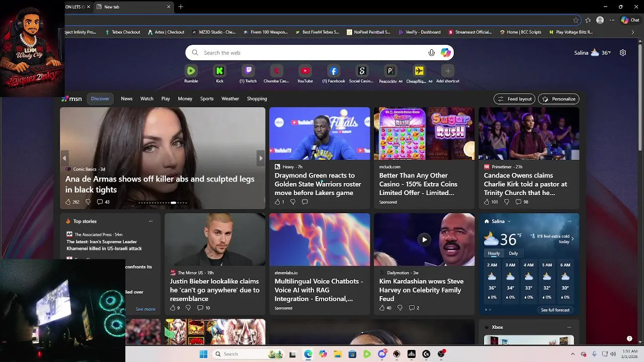Play the Steve Harvey video
The width and height of the screenshot is (644, 362).
424,240
